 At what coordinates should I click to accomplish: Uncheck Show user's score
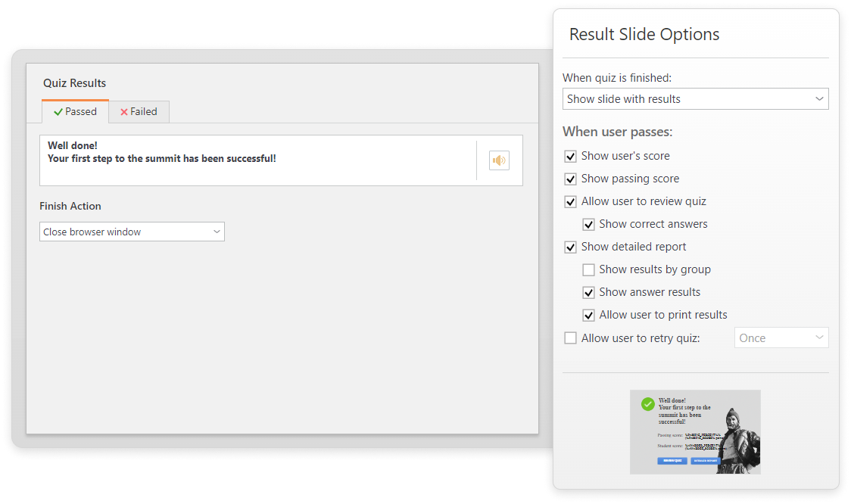coord(571,157)
